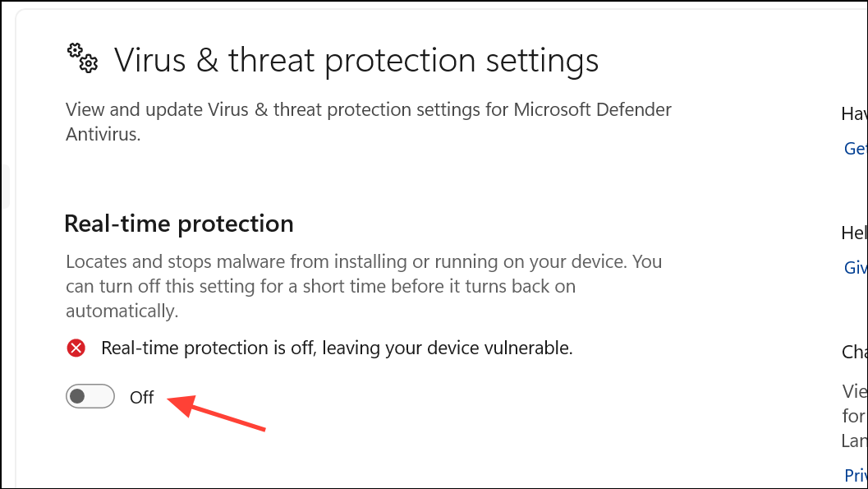Open the partially visible 'Priv' link
Image resolution: width=868 pixels, height=489 pixels.
click(855, 475)
